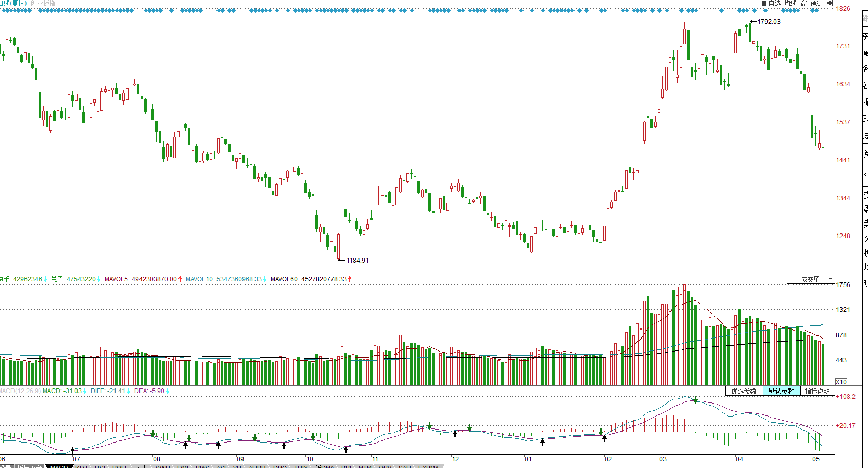
Task: Click the X10 volume scale box
Action: click(841, 382)
